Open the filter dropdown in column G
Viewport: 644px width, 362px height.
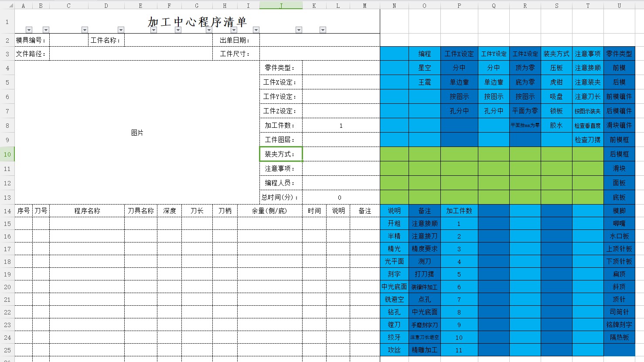click(209, 30)
